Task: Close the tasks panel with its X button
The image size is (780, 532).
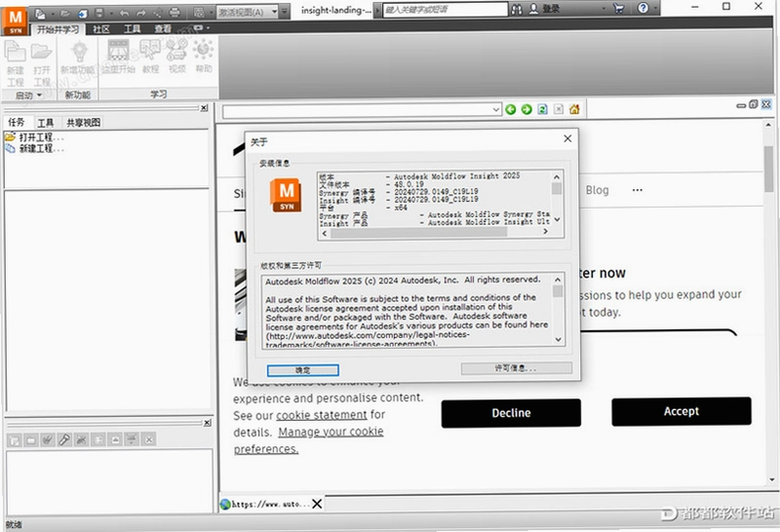Action: point(204,108)
